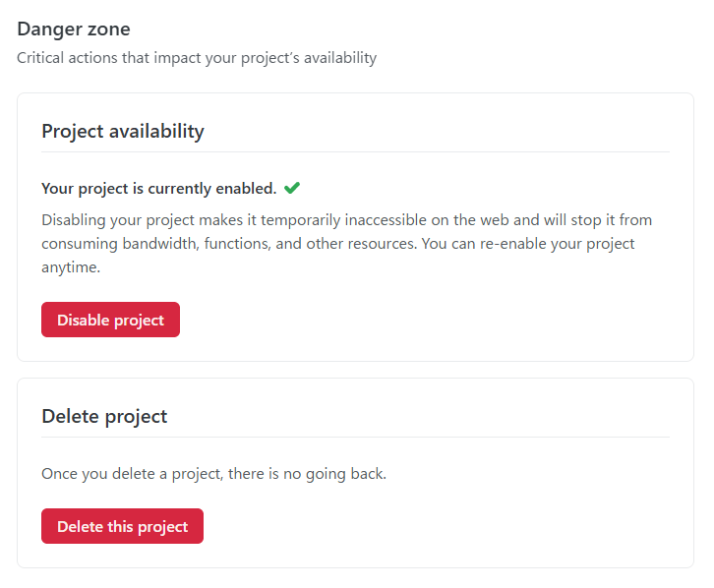Click empty space right of Delete this project button
The image size is (714, 588).
click(x=443, y=526)
